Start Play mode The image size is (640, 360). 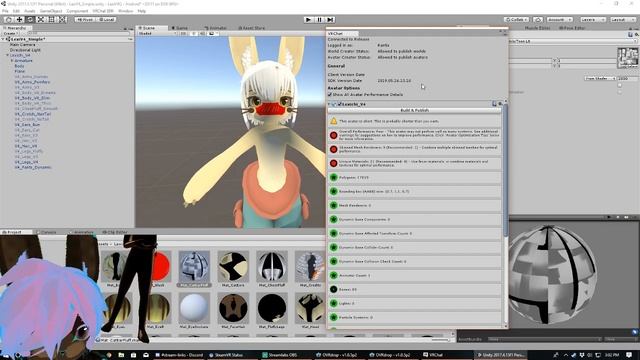[x=309, y=20]
